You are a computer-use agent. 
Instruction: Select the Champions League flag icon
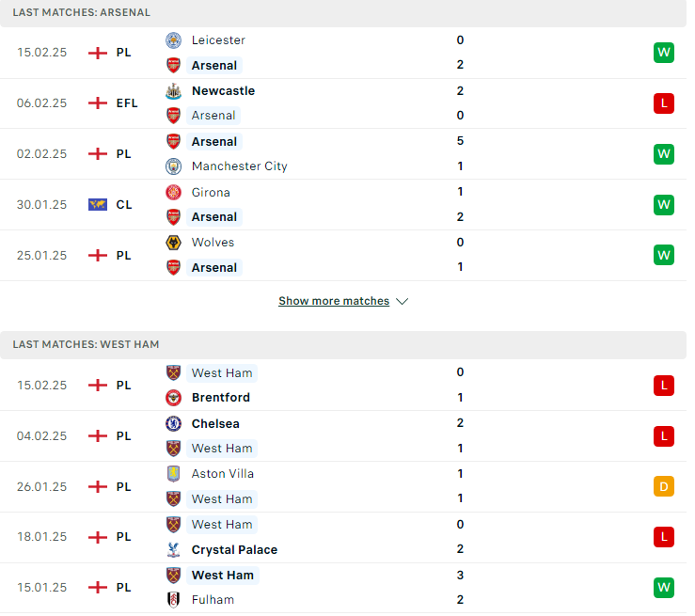[x=99, y=207]
